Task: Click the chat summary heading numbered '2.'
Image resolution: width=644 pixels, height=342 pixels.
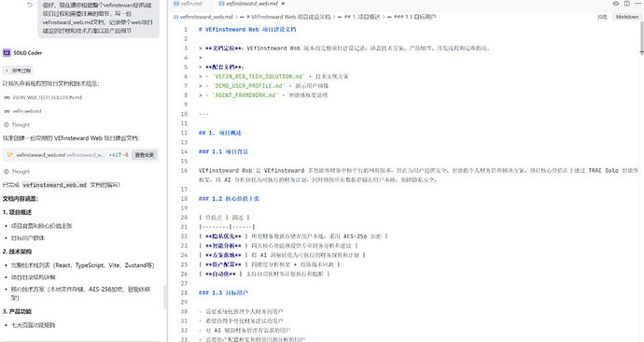Action: pyautogui.click(x=17, y=251)
